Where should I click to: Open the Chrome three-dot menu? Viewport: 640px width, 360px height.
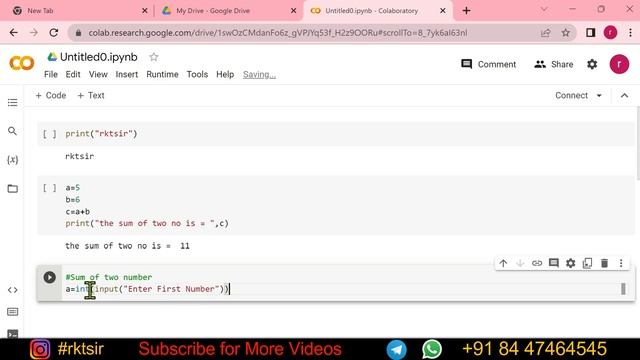(630, 33)
